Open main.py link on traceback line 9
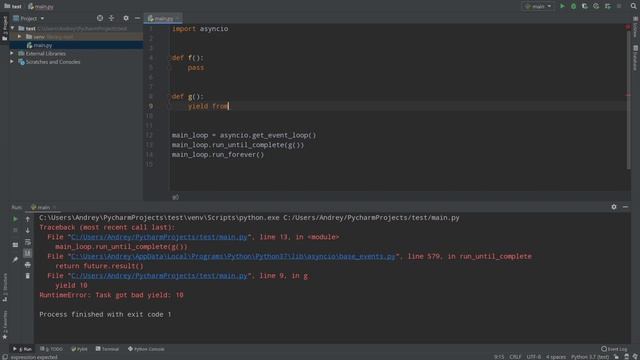This screenshot has width=640, height=360. (159, 276)
